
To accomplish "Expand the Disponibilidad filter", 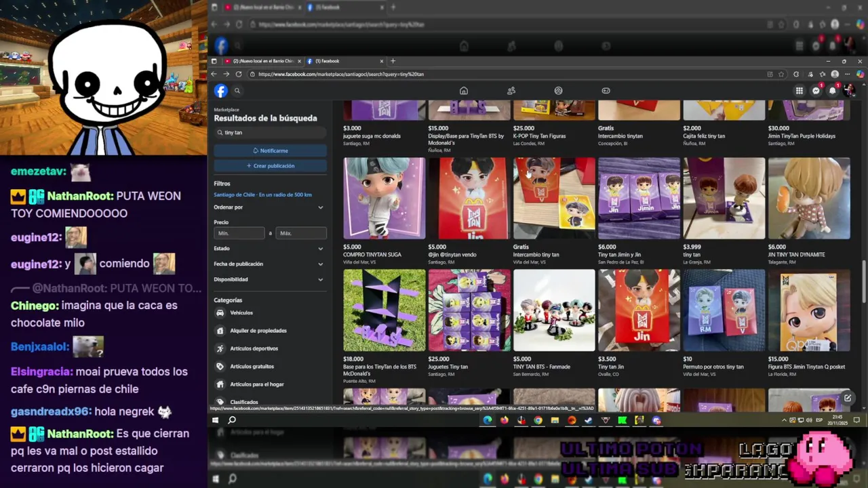I will point(269,279).
